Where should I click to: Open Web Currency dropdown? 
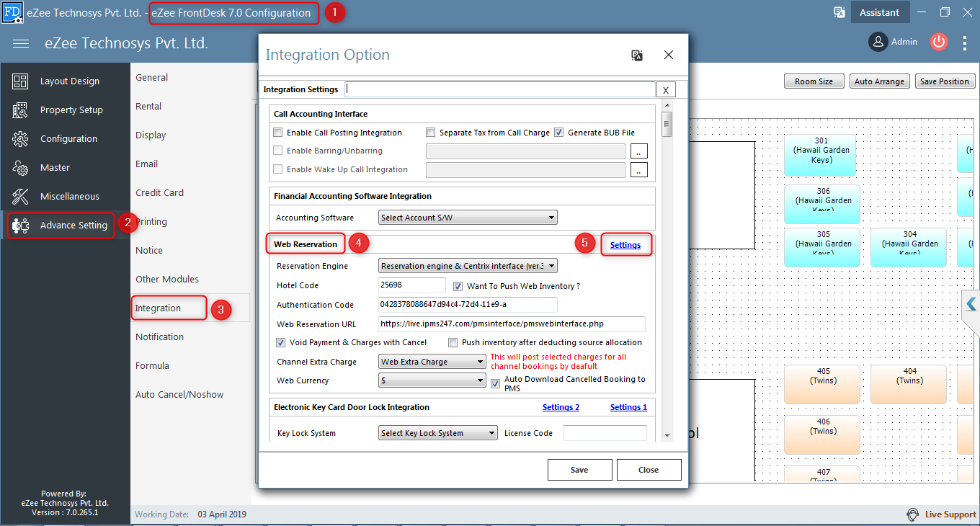432,380
